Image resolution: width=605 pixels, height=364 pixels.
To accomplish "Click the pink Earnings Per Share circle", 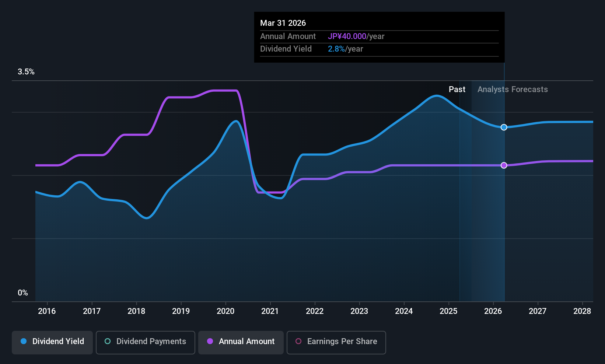I will tap(298, 341).
